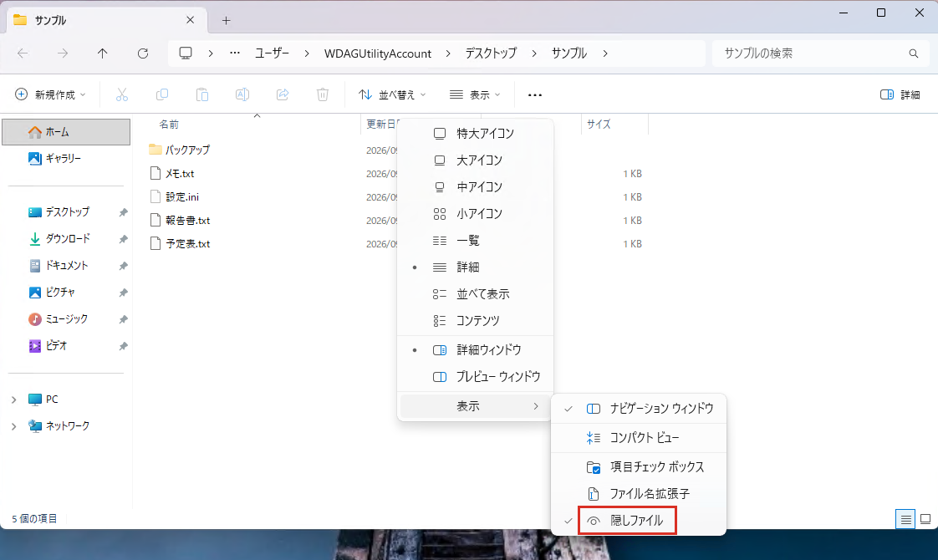Select 中アイコン view option

click(476, 186)
